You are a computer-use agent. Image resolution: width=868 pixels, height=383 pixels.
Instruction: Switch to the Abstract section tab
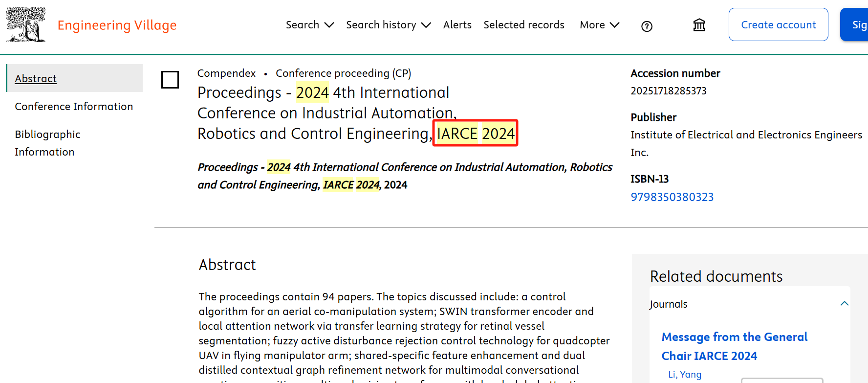(36, 78)
